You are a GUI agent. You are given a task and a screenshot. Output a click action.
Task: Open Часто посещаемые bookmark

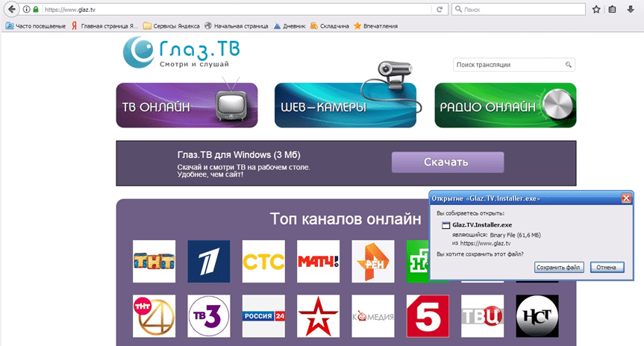click(x=36, y=26)
